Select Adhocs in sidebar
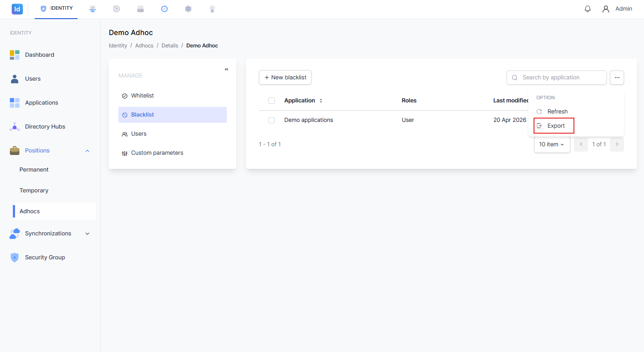Image resolution: width=644 pixels, height=352 pixels. [x=54, y=211]
